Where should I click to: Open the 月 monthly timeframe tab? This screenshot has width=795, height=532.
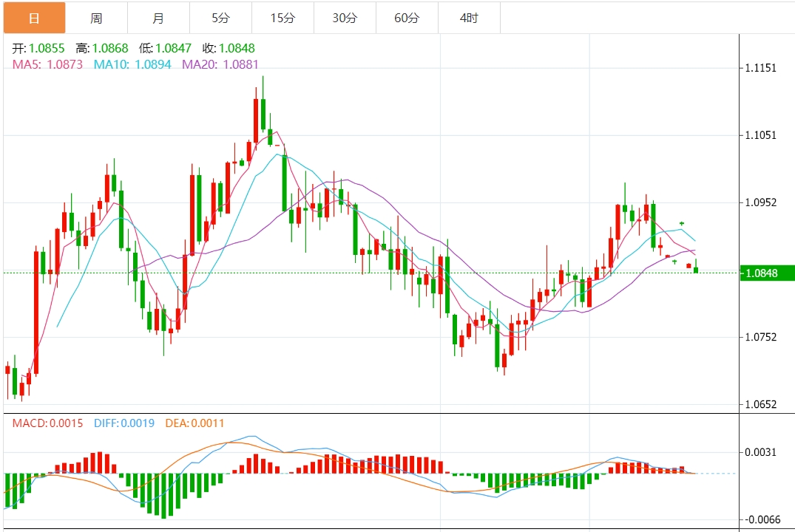click(158, 18)
